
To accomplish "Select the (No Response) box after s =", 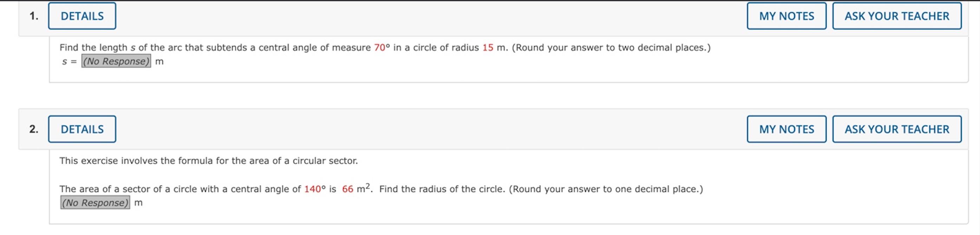I will coord(116,61).
